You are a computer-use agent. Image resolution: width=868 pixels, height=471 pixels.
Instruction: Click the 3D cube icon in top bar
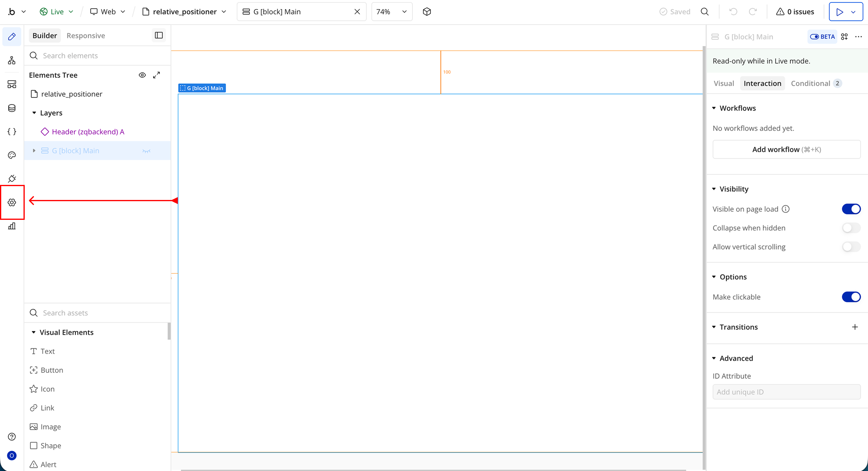(x=426, y=12)
